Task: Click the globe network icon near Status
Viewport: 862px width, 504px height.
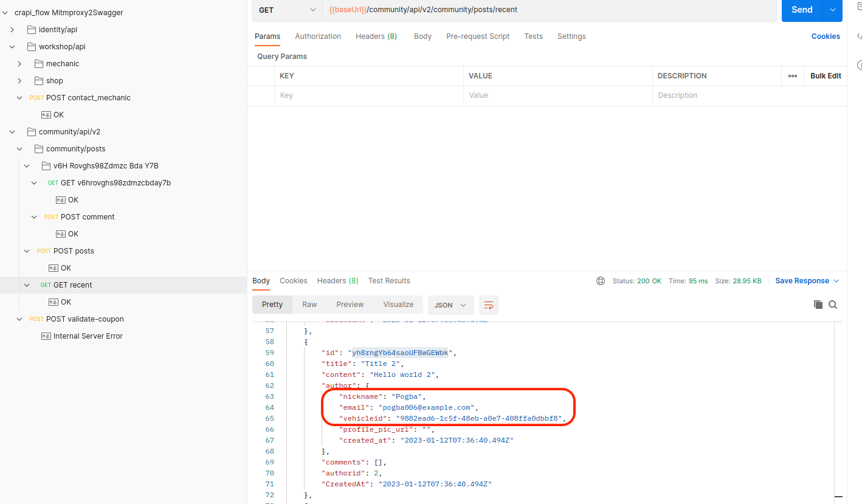Action: pyautogui.click(x=601, y=281)
